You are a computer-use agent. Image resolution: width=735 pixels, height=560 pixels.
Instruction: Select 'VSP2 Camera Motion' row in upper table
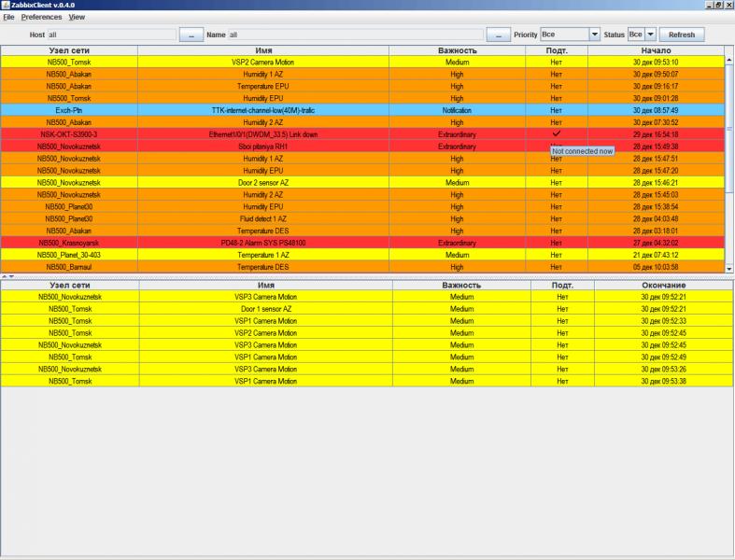362,62
